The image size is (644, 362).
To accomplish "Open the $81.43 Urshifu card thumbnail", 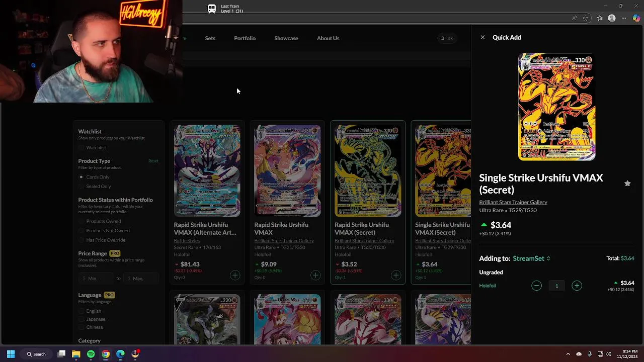I will [207, 171].
